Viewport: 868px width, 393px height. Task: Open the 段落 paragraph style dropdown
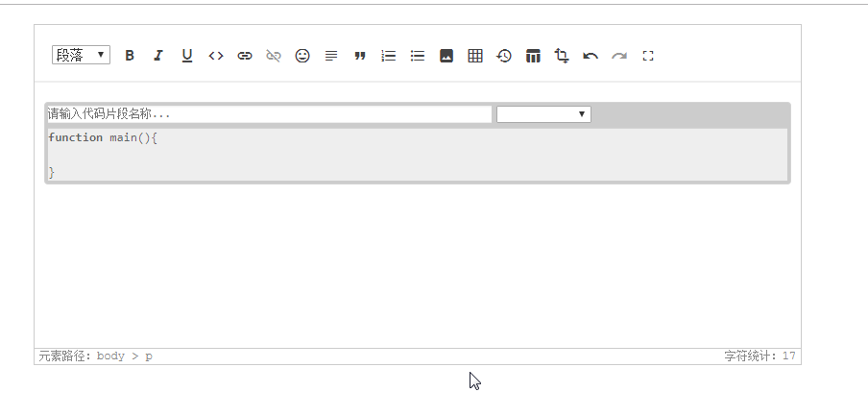[x=81, y=55]
